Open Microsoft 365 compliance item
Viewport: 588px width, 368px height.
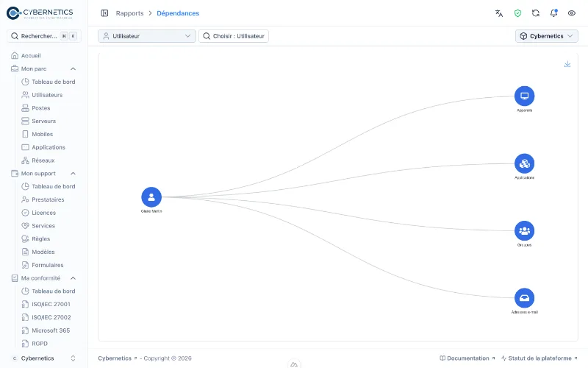point(51,330)
